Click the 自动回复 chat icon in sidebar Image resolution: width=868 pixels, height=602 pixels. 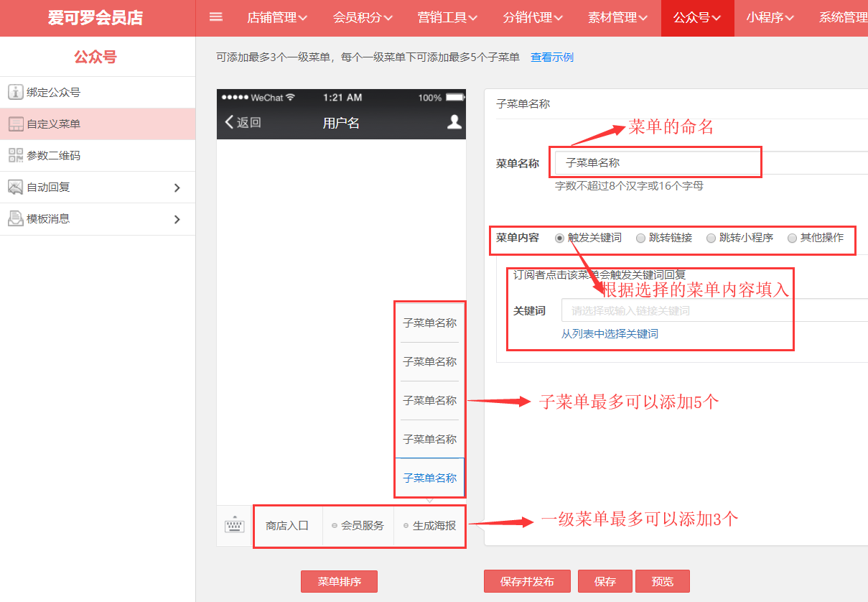(x=15, y=187)
